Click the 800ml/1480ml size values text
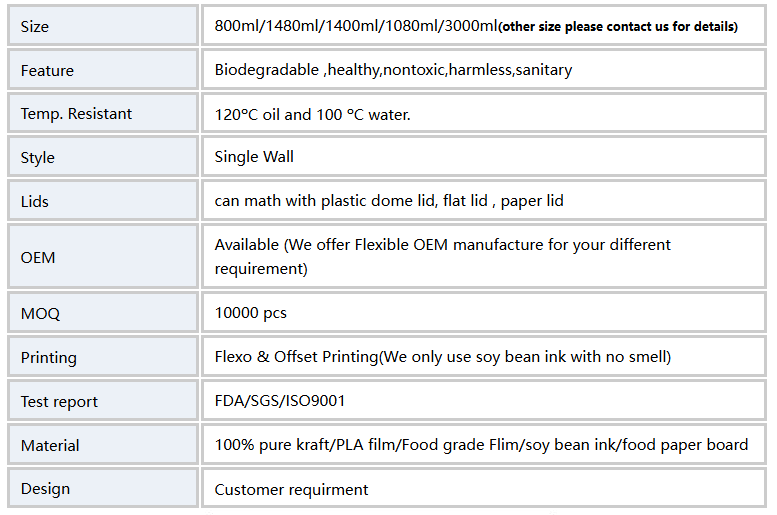Image resolution: width=777 pixels, height=515 pixels. coord(356,26)
